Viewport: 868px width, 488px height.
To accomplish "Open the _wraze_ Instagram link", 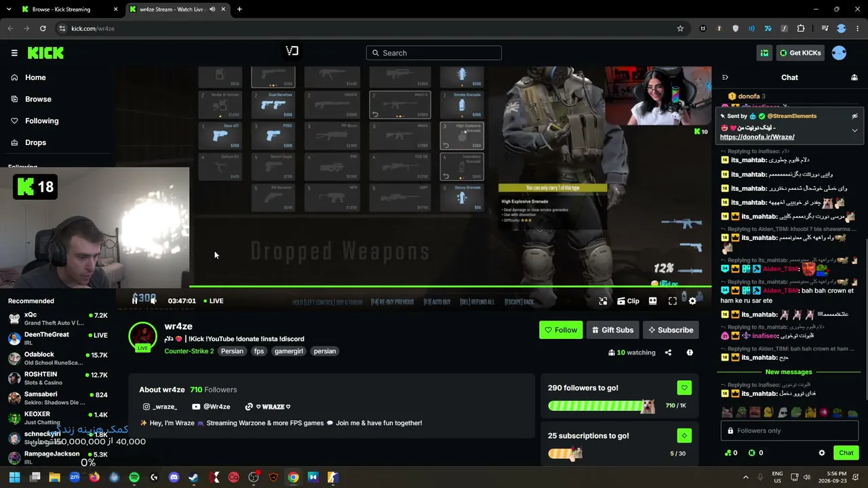I will coord(160,407).
